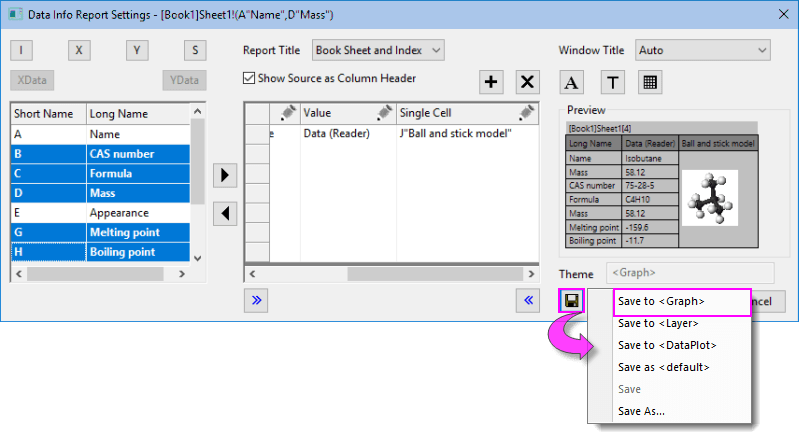Image resolution: width=799 pixels, height=432 pixels.
Task: Click the X icon to delete a column
Action: pos(527,82)
